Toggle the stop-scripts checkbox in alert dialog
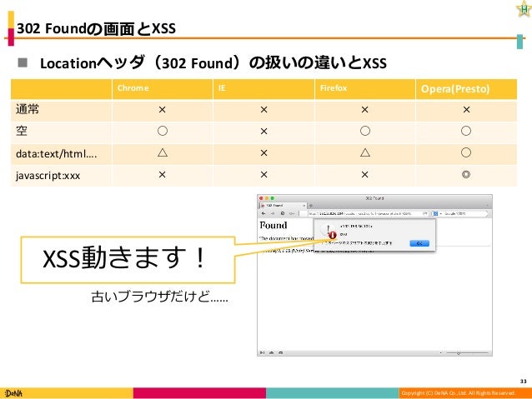The width and height of the screenshot is (532, 399). [324, 243]
